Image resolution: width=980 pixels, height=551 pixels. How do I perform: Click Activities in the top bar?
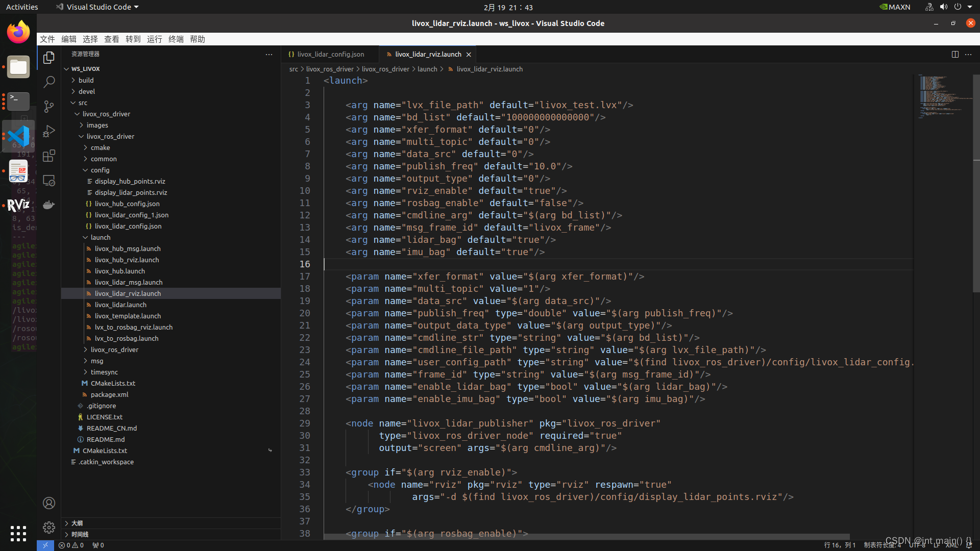coord(22,7)
